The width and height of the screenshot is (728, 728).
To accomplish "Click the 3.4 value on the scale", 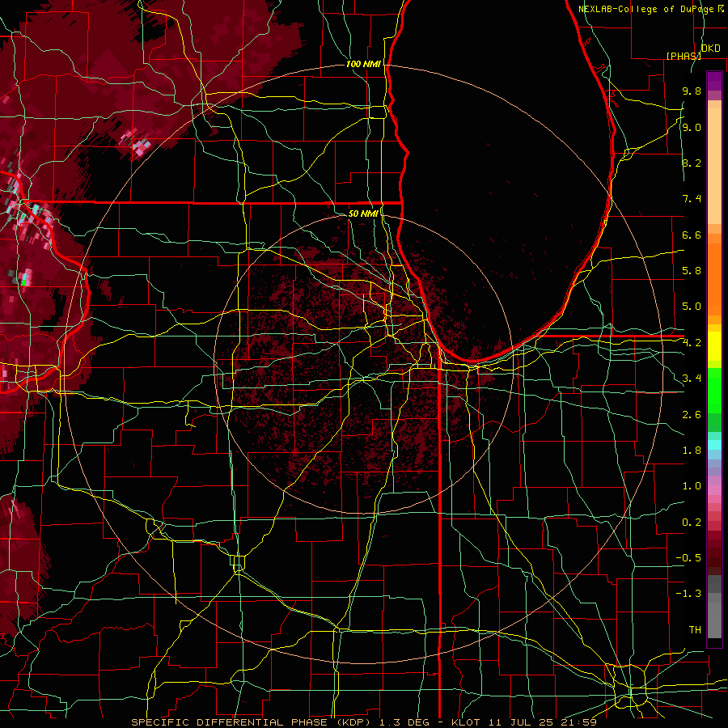I will coord(692,379).
